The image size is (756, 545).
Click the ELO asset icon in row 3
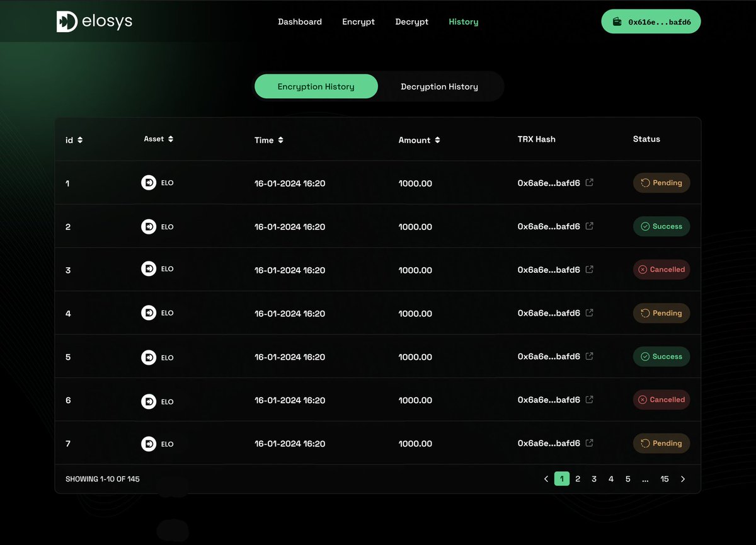(x=149, y=269)
